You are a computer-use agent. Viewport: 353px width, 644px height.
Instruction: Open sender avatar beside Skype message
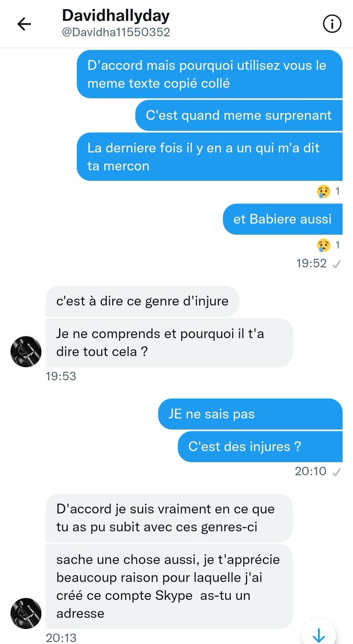[26, 613]
